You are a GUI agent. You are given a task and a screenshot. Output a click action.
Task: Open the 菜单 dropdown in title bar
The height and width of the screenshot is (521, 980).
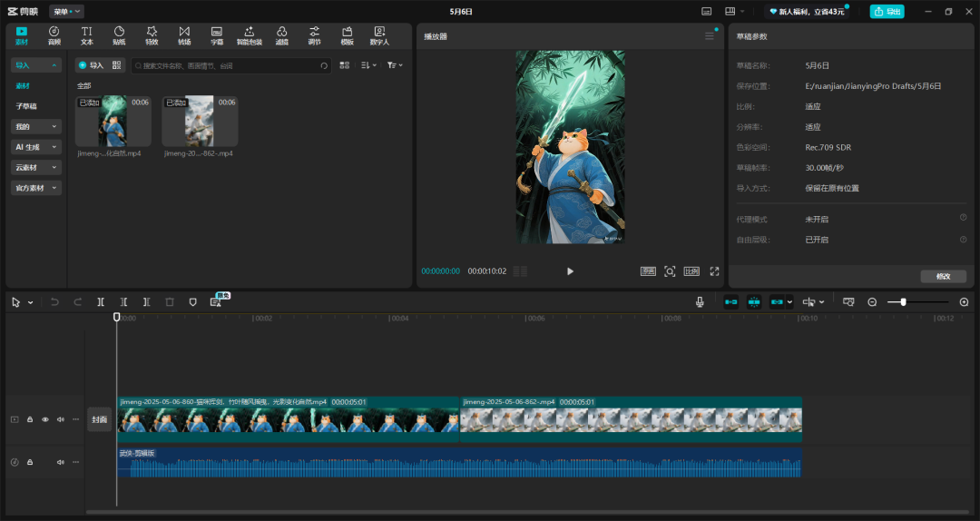pos(66,12)
